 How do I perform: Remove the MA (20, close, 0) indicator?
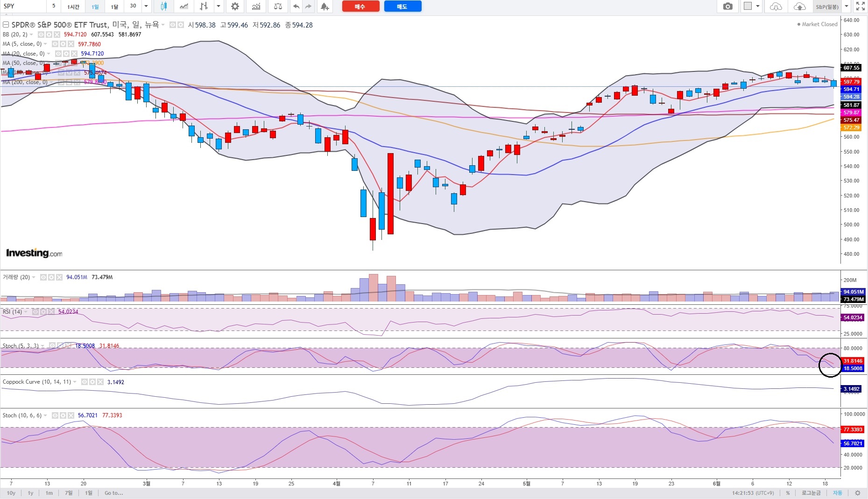[x=74, y=54]
